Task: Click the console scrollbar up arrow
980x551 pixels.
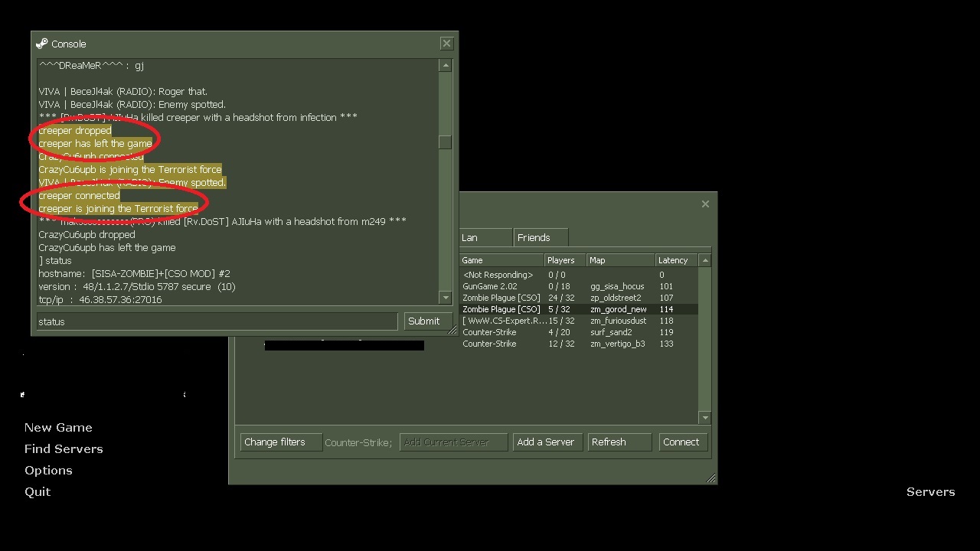Action: point(445,66)
